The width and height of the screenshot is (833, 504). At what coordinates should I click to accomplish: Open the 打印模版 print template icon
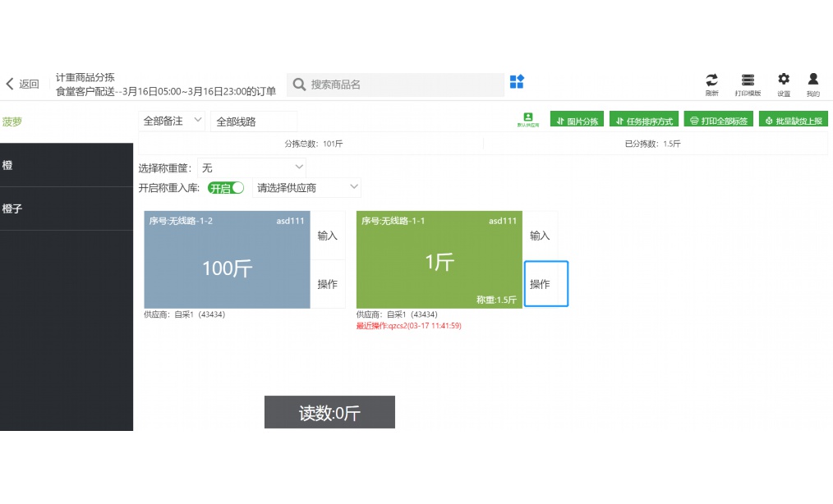[748, 81]
